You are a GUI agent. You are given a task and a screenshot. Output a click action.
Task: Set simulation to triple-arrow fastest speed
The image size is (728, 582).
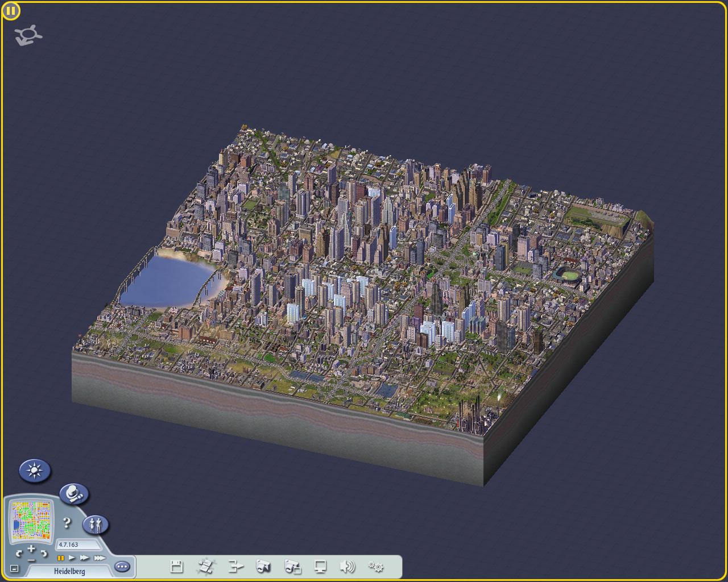point(100,558)
